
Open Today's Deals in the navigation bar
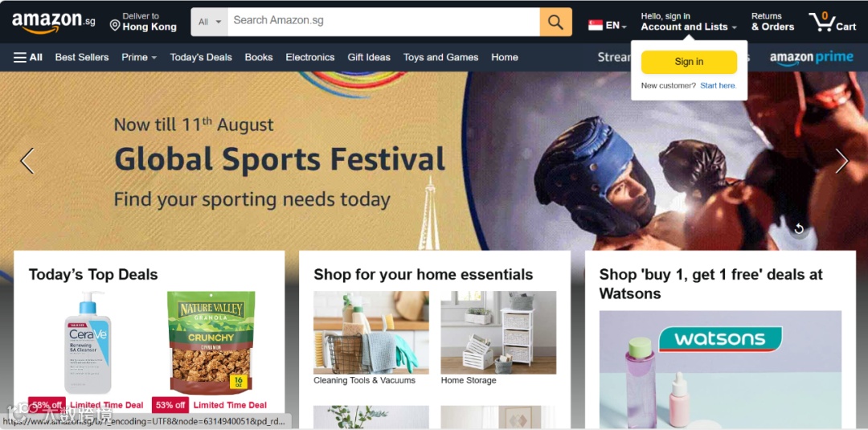point(201,57)
